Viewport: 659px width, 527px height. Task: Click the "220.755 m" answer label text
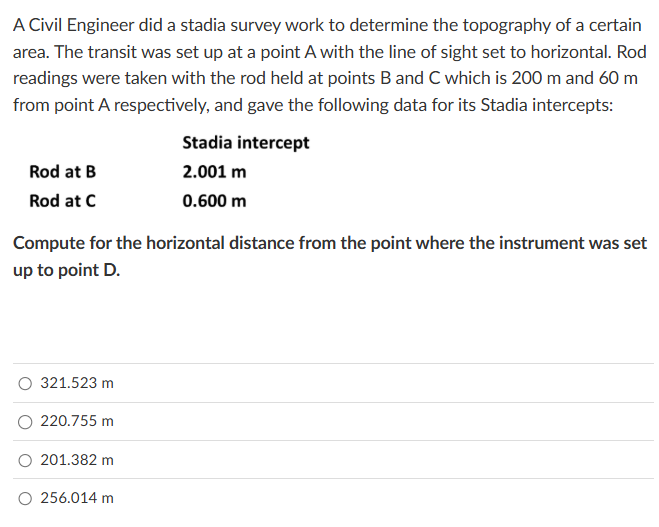(x=77, y=422)
